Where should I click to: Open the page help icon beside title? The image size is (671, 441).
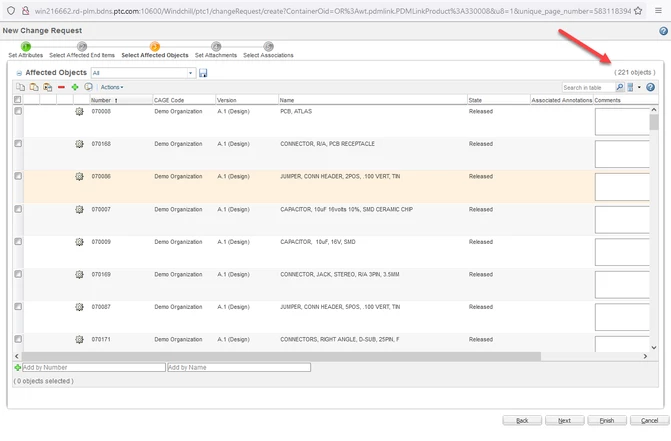pyautogui.click(x=663, y=31)
